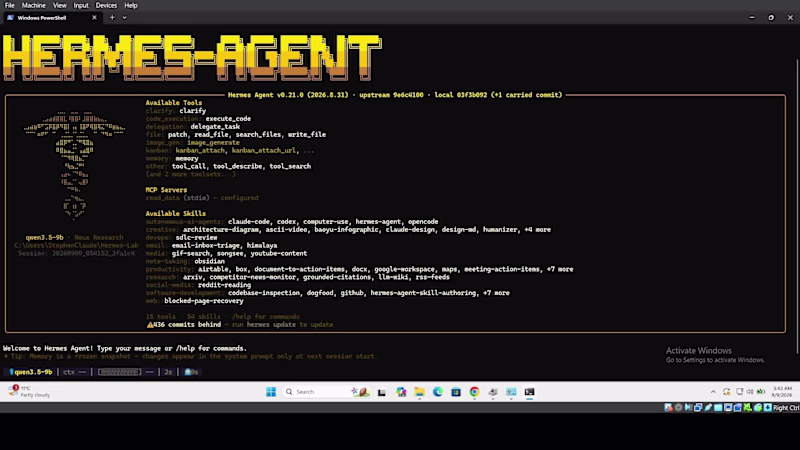800x450 pixels.
Task: Launch Microsoft Edge from the taskbar
Action: click(438, 392)
